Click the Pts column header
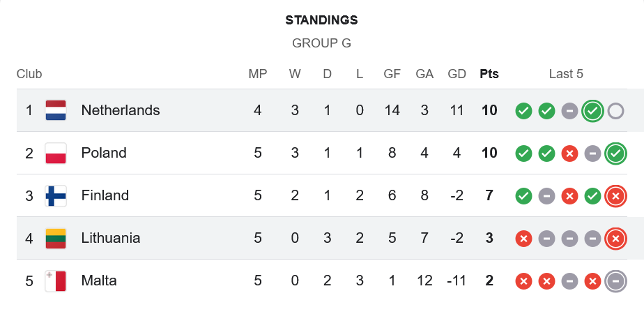 [x=489, y=74]
